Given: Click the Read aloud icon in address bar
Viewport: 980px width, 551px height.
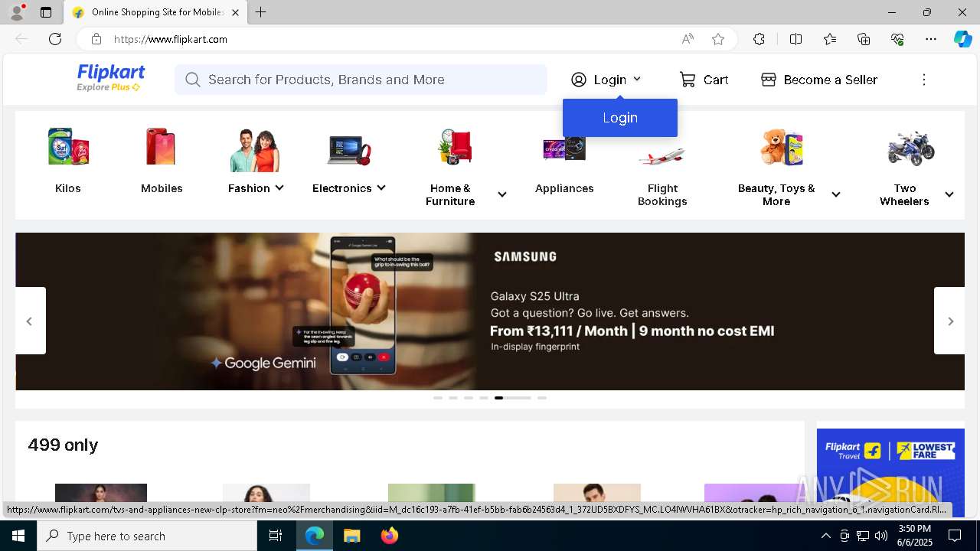Looking at the screenshot, I should click(688, 39).
